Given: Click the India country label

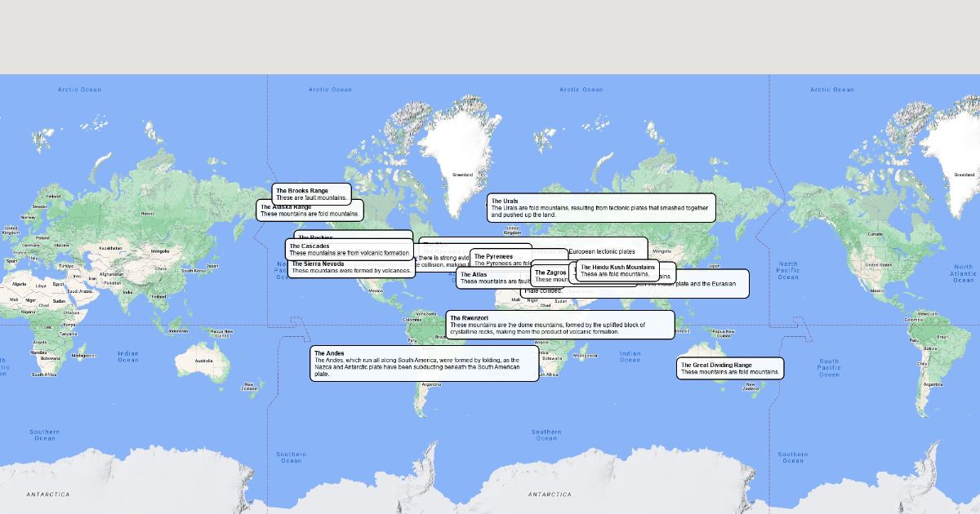Looking at the screenshot, I should (127, 292).
